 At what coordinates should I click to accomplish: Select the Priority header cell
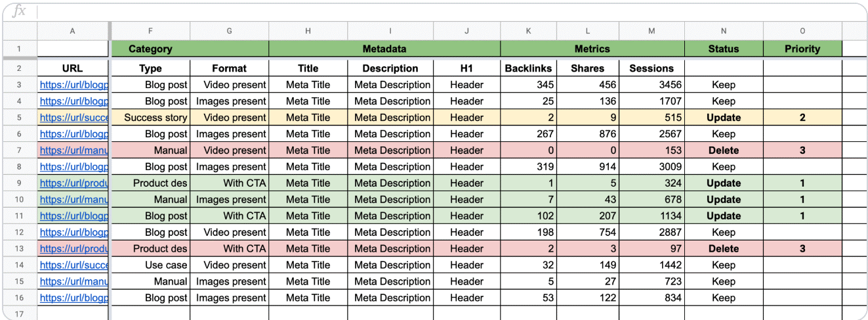pyautogui.click(x=802, y=49)
